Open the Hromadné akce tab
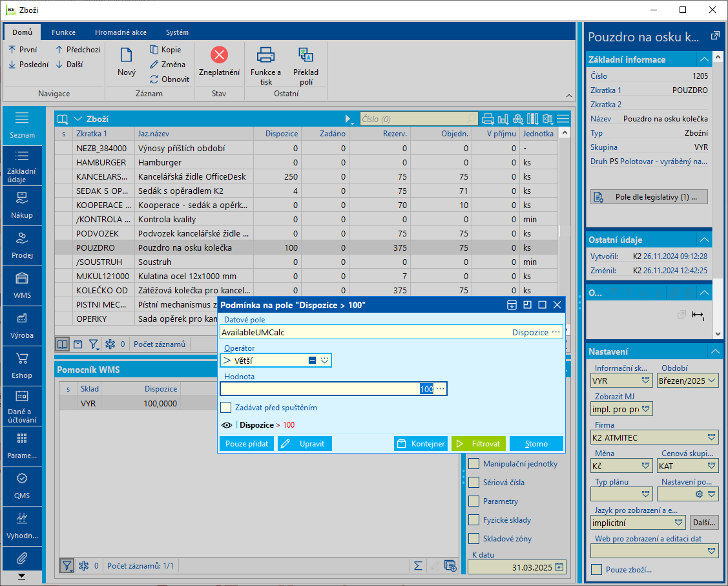The image size is (728, 586). tap(120, 32)
